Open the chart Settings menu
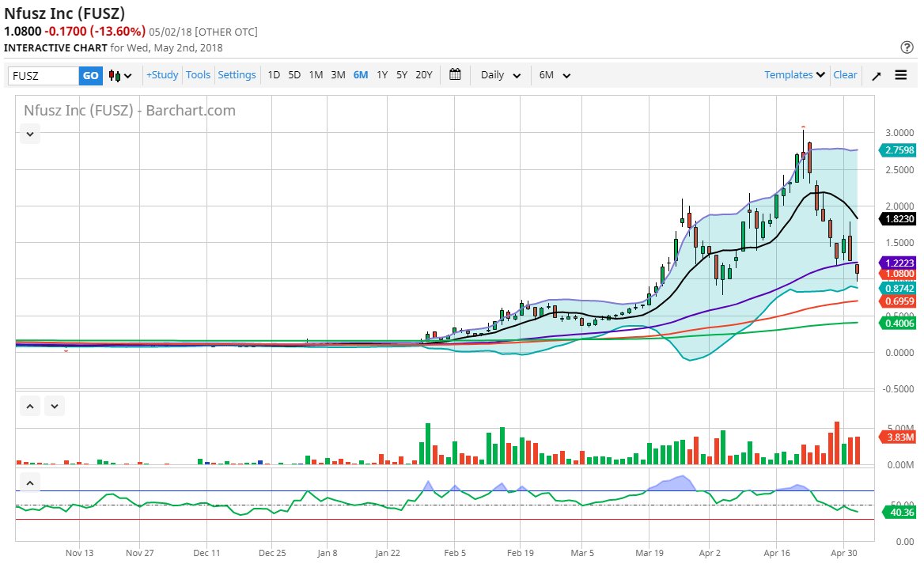Screen dimensions: 924x564 (x=237, y=75)
